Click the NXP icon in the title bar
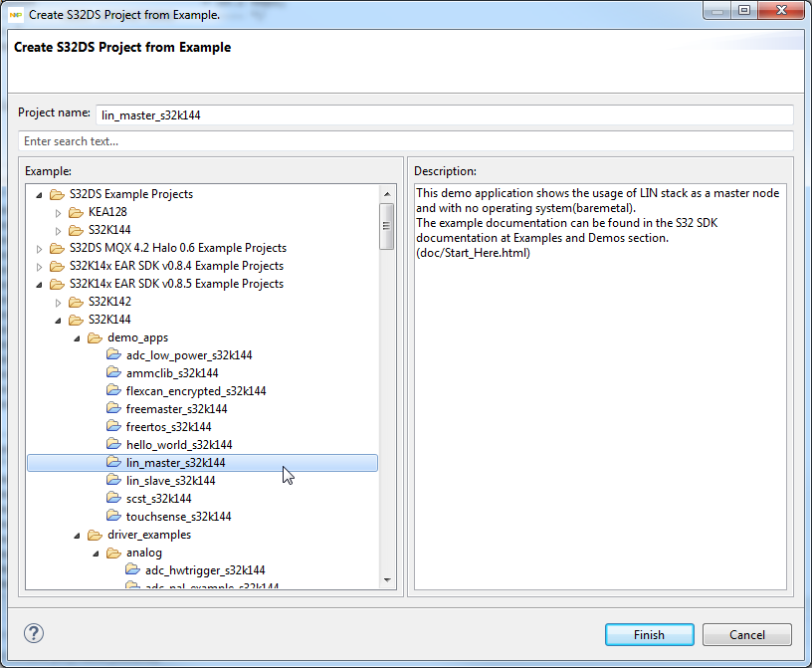812x668 pixels. [x=16, y=15]
